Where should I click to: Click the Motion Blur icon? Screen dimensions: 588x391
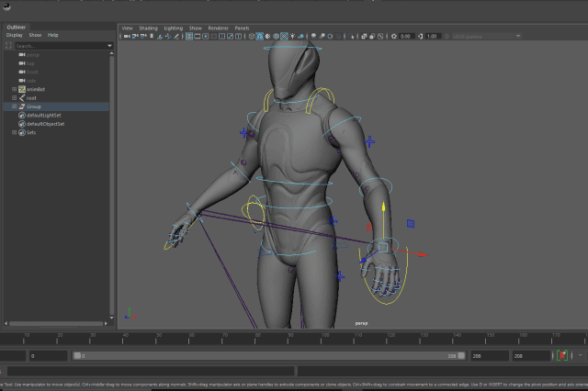coord(322,37)
